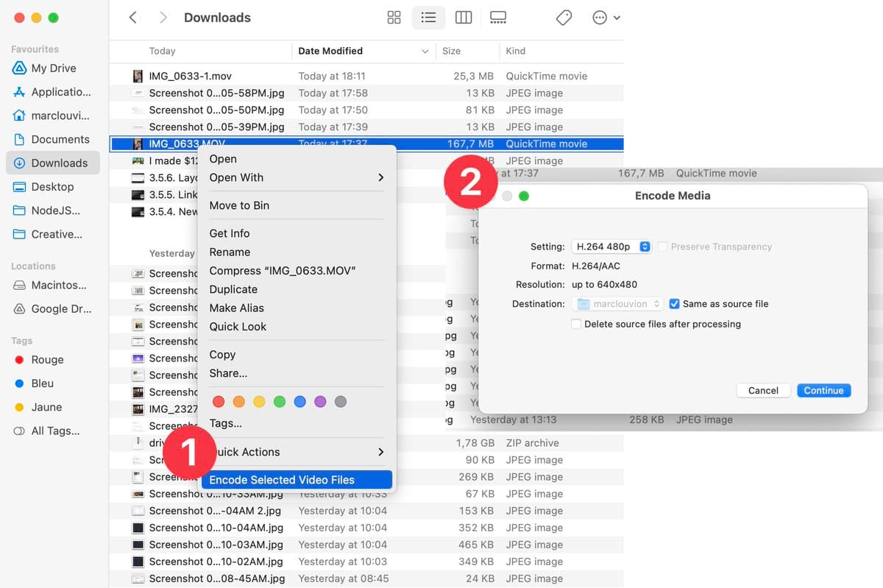Open Tags... in context menu
Screen dimensions: 883x588
[x=297, y=423]
